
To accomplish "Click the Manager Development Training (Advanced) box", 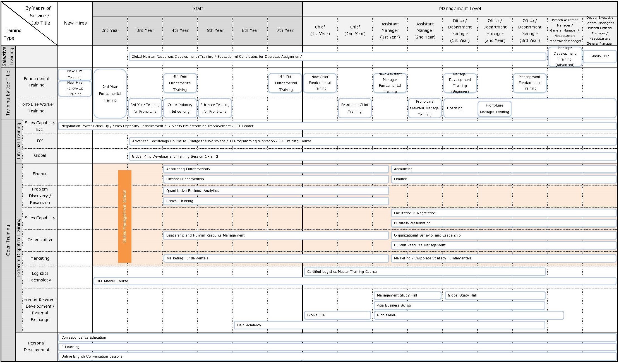I will pyautogui.click(x=565, y=57).
